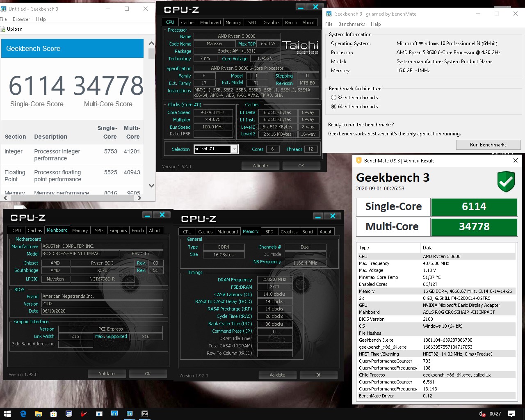Open Help menu in the guarded by BenchMate Geekbench window
Image resolution: width=525 pixels, height=420 pixels.
point(376,24)
